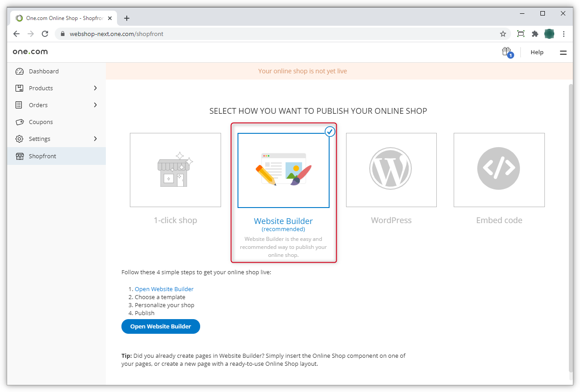Viewport: 580px width, 392px height.
Task: Click the browser address bar URL
Action: 117,34
